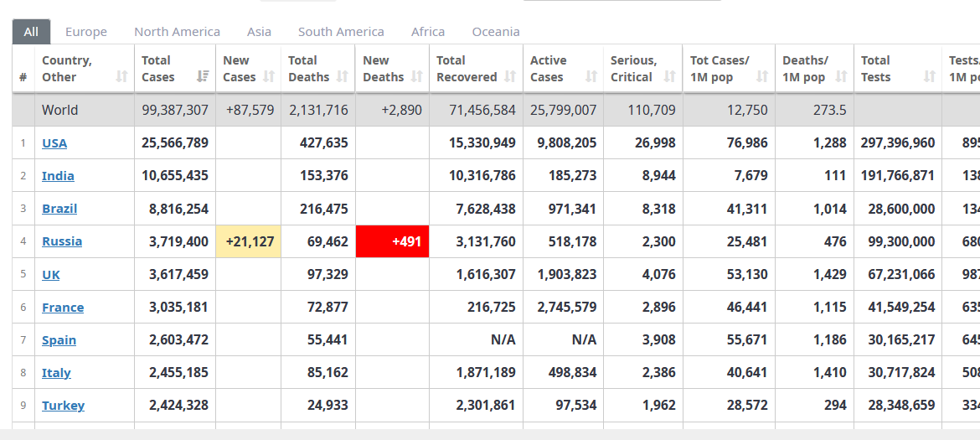Click Russia's red +491 new deaths cell
This screenshot has width=980, height=440.
(392, 241)
